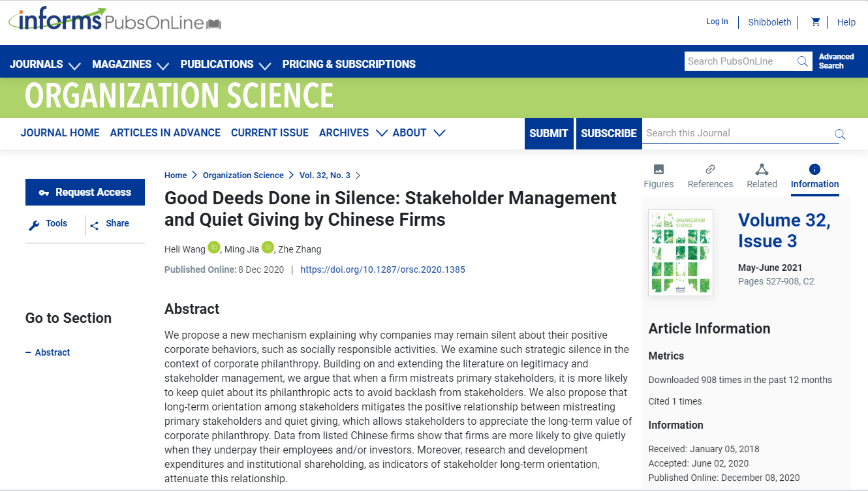Open Heli Wang's ORCID iD icon

214,247
